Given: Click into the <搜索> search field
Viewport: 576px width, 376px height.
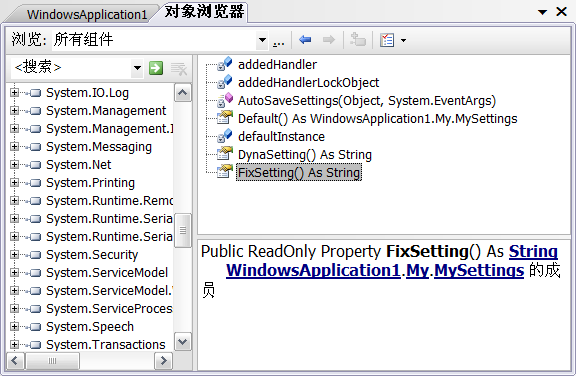Looking at the screenshot, I should [72, 68].
